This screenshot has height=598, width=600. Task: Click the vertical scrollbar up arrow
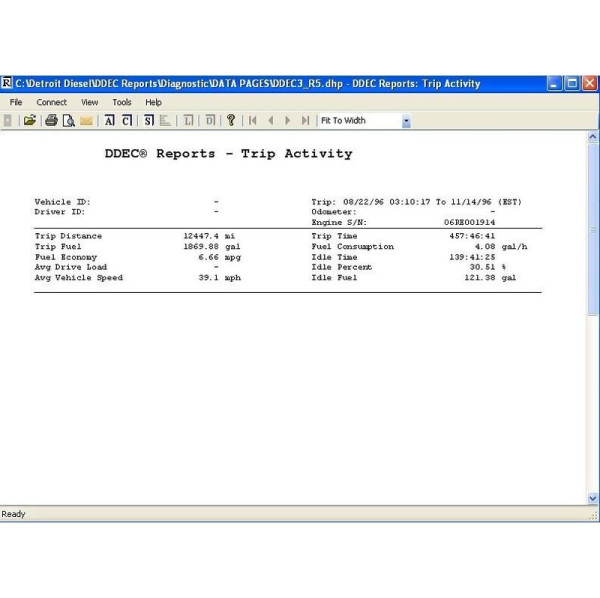[592, 137]
